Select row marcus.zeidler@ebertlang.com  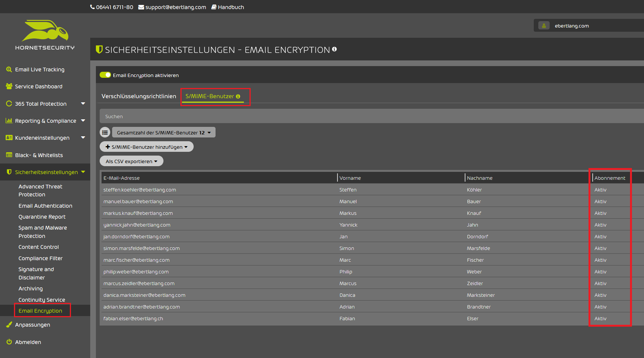(x=373, y=283)
